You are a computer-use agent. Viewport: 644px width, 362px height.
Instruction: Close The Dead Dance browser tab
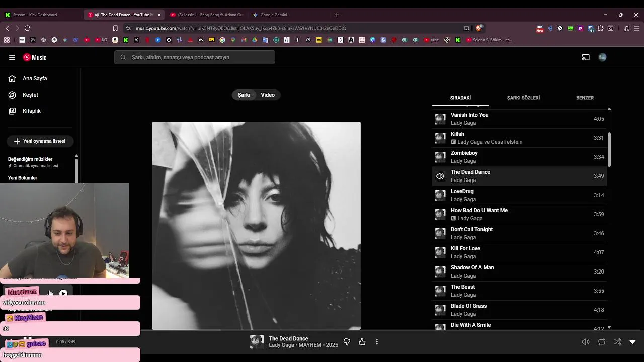(159, 15)
